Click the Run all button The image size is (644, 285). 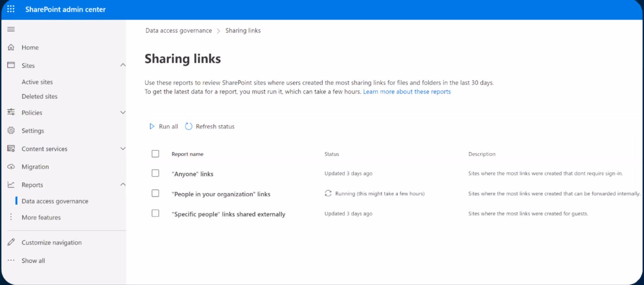163,126
